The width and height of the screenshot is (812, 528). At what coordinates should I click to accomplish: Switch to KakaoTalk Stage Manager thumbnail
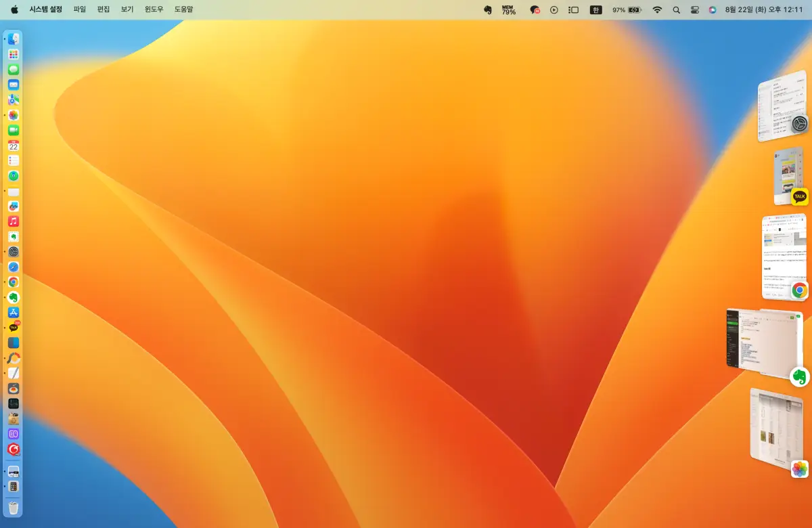coord(790,176)
